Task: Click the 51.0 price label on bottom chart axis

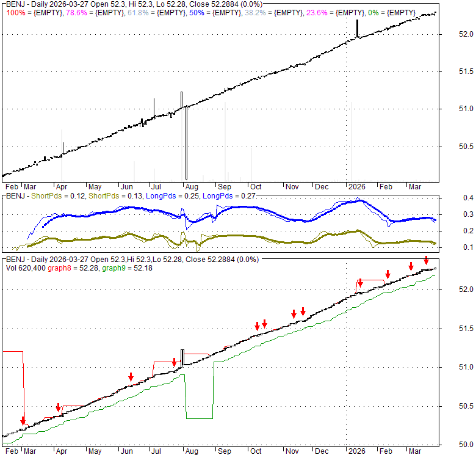Action: click(466, 367)
